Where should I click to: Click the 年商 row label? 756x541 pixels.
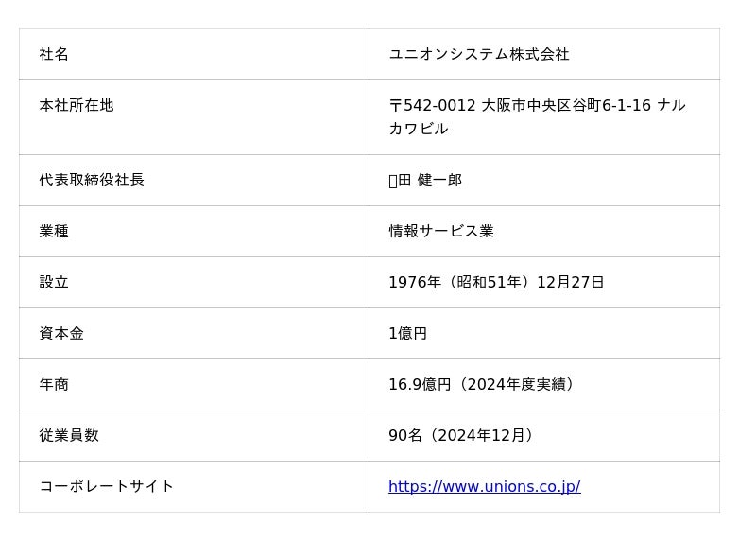point(54,384)
